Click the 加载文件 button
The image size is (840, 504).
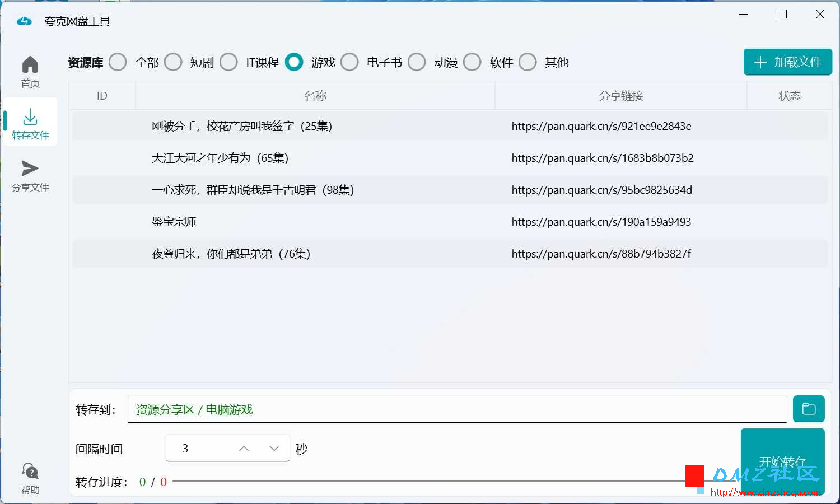point(788,62)
